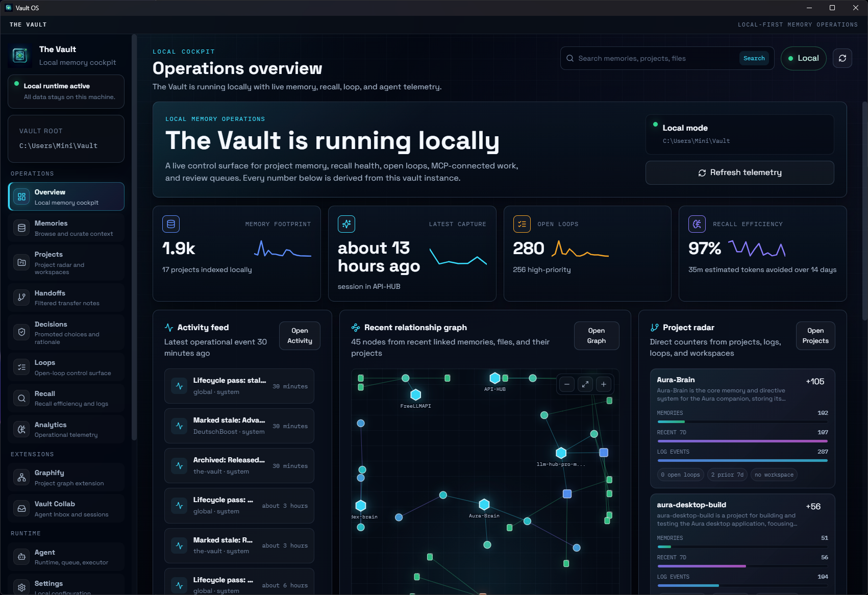Open Analytics operational telemetry

click(x=66, y=429)
